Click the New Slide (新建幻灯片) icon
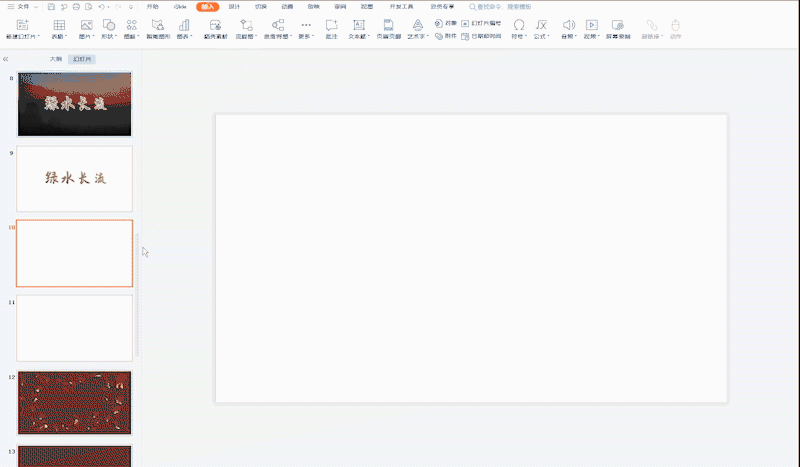This screenshot has height=467, width=800. [x=22, y=25]
